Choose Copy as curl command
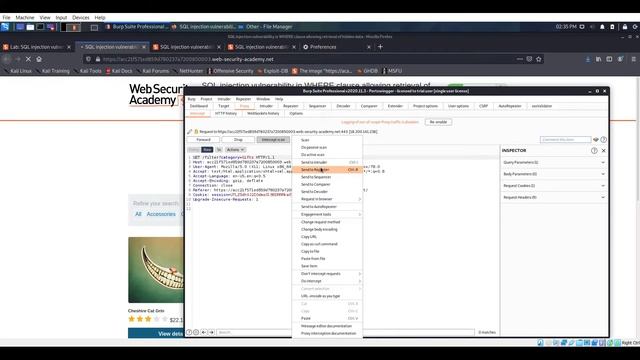The image size is (640, 360). [328, 244]
